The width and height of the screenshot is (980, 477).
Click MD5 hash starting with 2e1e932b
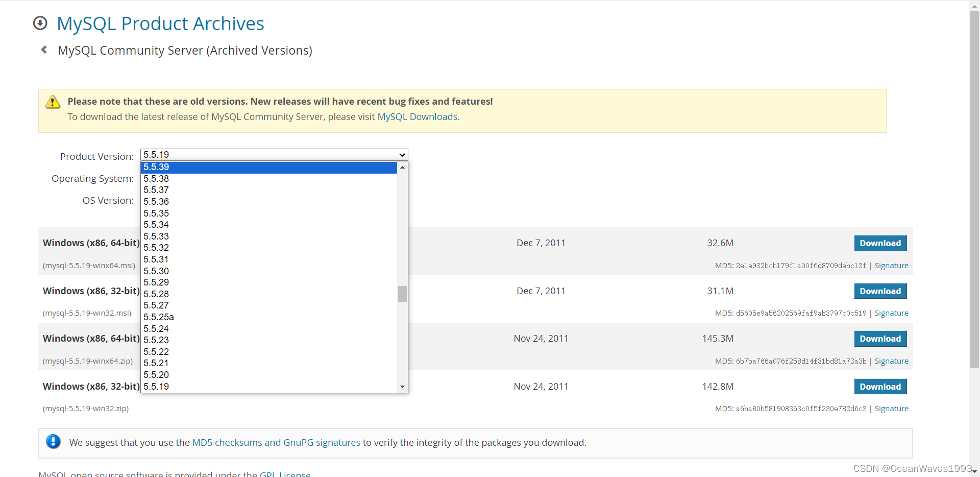pos(801,266)
